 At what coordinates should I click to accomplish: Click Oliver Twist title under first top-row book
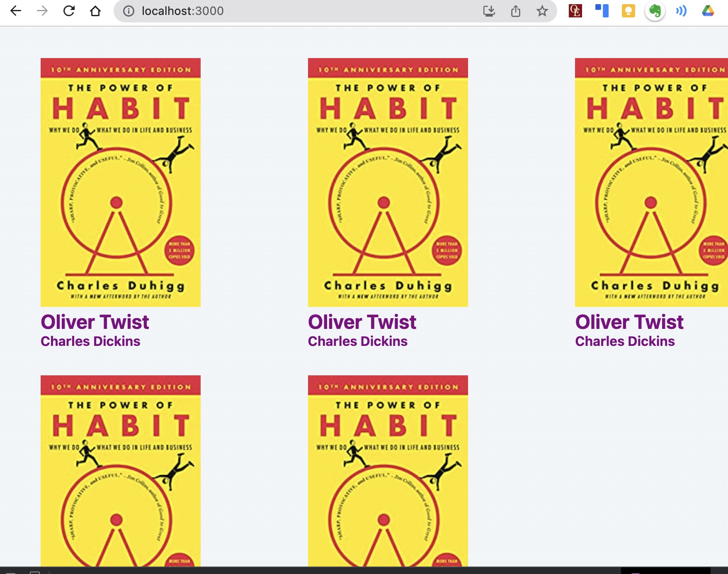click(95, 322)
